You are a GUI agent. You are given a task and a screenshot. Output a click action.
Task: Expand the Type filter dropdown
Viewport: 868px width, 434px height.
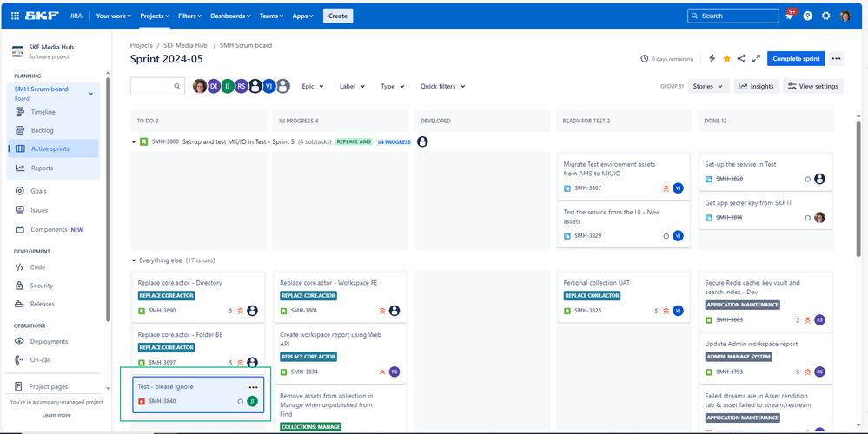pos(393,86)
